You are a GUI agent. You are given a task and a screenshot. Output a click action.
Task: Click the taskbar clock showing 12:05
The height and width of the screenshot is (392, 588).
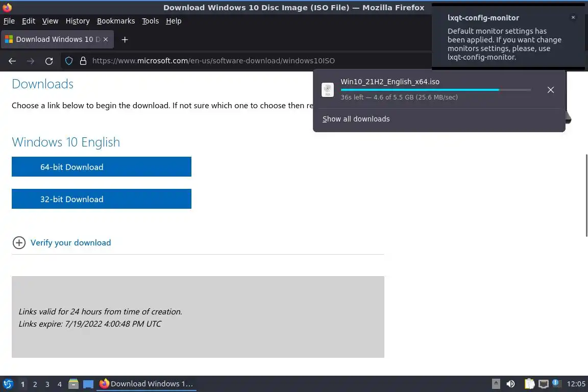tap(576, 384)
